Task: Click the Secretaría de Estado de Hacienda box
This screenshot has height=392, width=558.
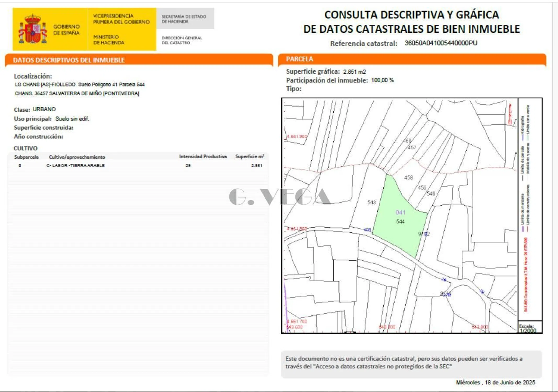Action: (185, 19)
